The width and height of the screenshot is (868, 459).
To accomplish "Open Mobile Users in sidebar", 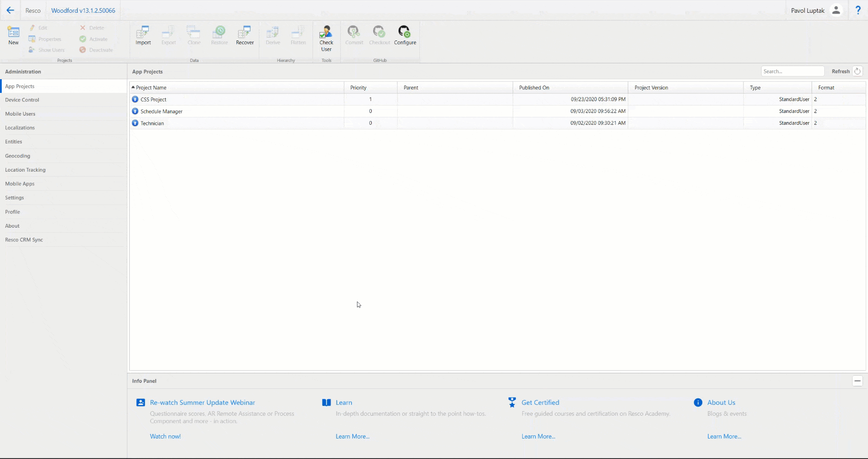I will click(x=64, y=114).
